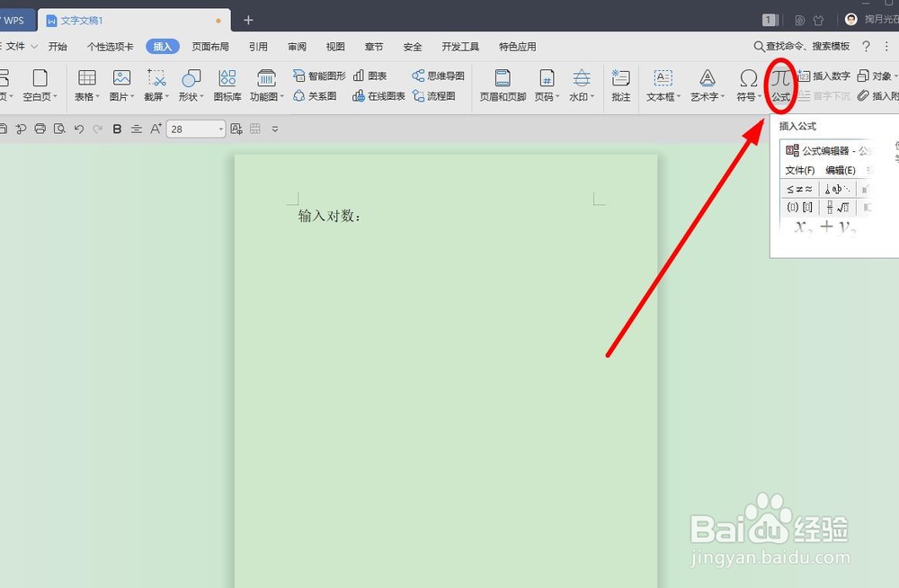Insert a 批注 comment
The height and width of the screenshot is (588, 899).
[x=621, y=85]
